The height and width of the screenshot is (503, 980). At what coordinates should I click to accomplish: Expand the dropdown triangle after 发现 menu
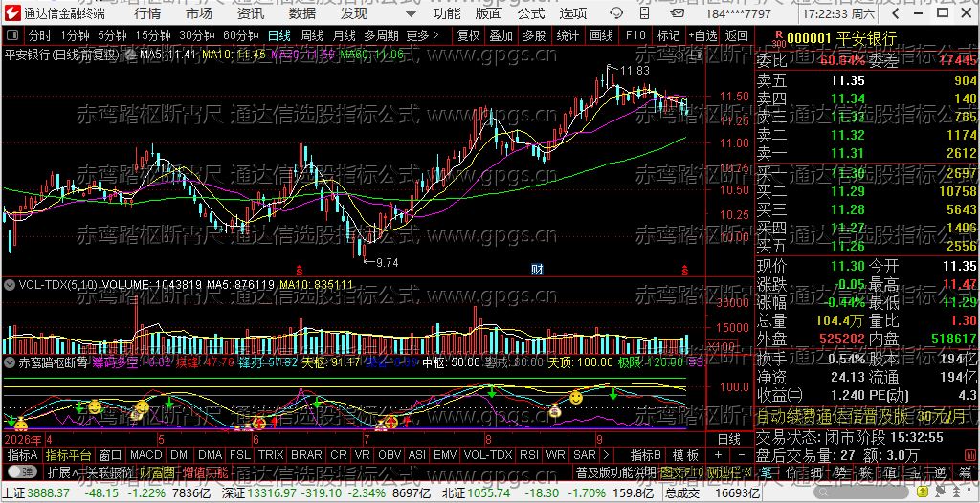coord(410,13)
